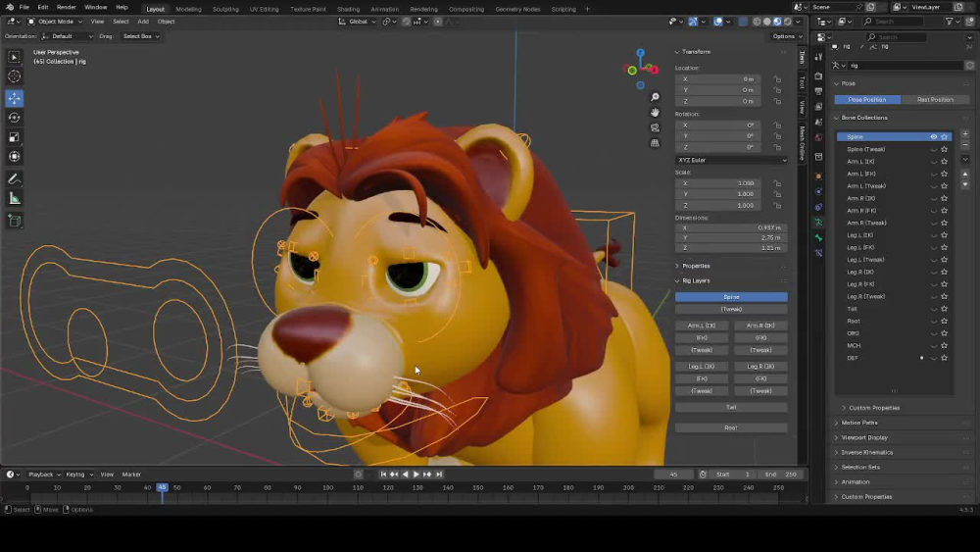Viewport: 980px width, 552px height.
Task: Toggle visibility of Spine (Tweak) collection
Action: coord(934,149)
